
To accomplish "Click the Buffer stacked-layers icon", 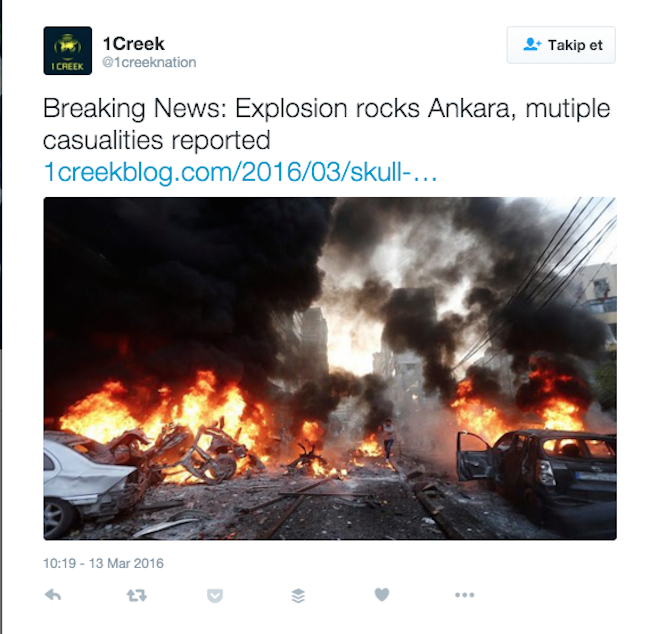I will click(x=298, y=595).
